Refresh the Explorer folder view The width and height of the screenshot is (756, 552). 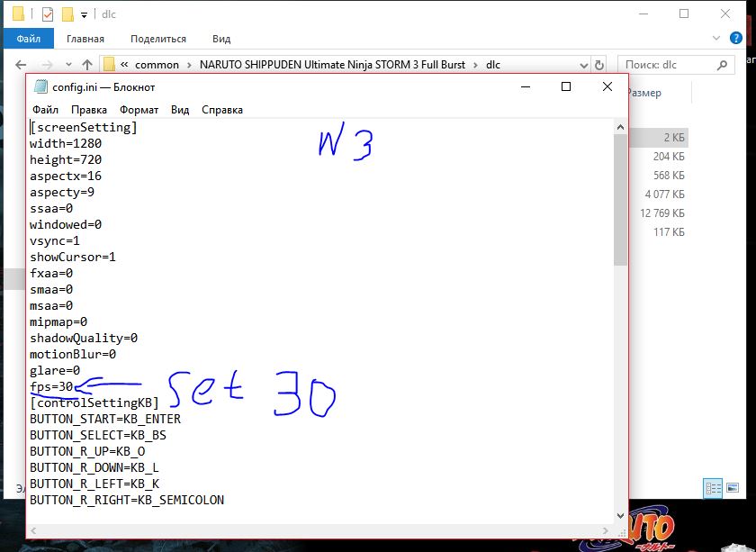click(x=599, y=65)
